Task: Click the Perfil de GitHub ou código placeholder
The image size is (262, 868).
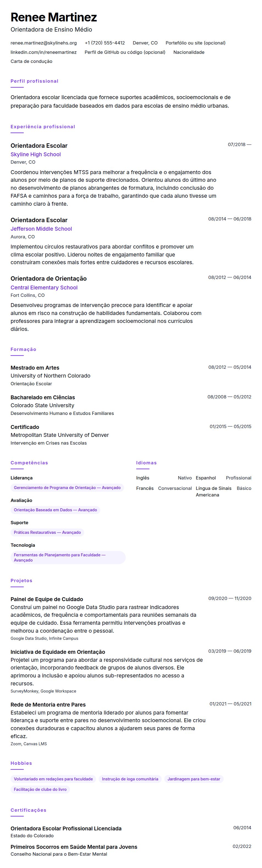Action: tap(125, 52)
